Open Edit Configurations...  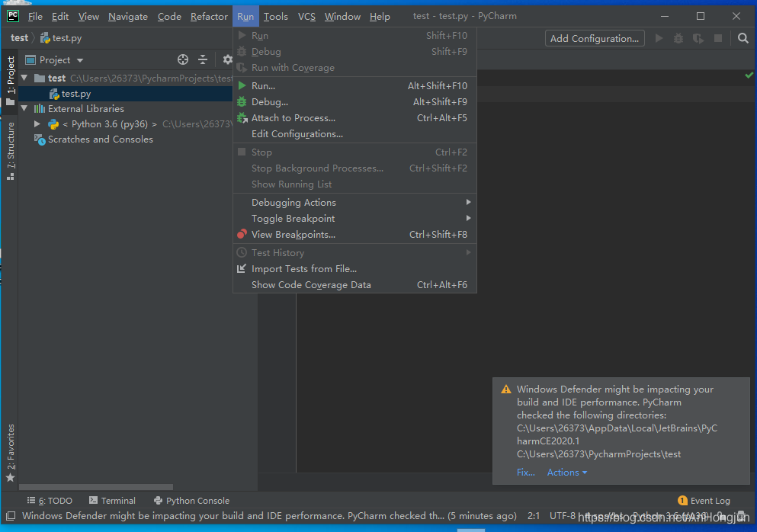point(354,134)
